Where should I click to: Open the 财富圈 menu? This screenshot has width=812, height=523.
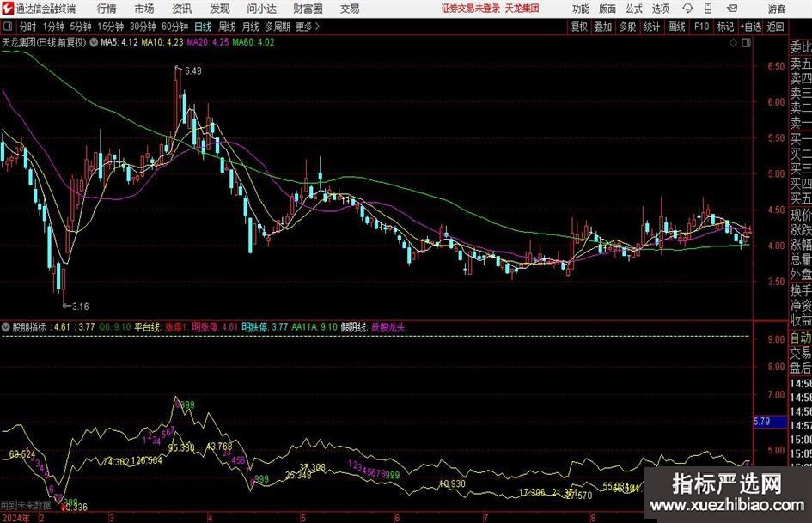(x=308, y=9)
